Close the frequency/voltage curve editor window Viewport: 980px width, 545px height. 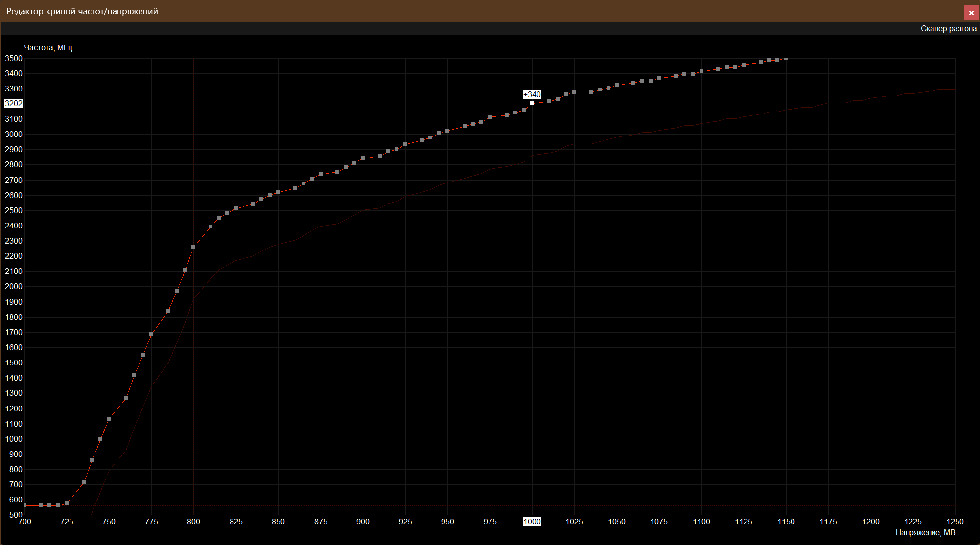coord(971,13)
